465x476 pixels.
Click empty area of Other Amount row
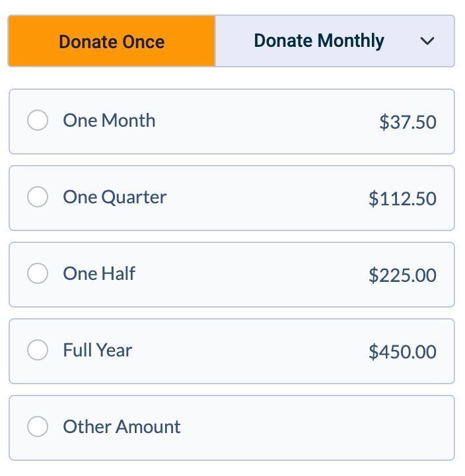click(317, 427)
